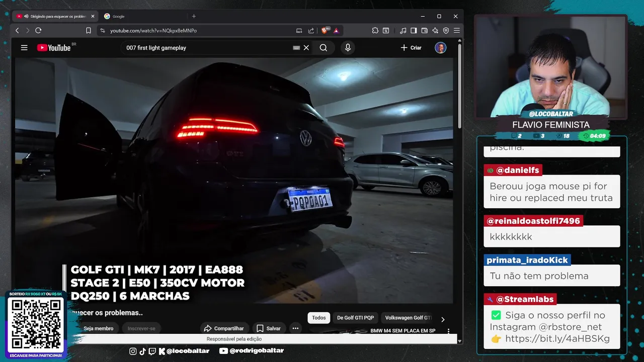Click the YouTube search box
This screenshot has height=362, width=644.
click(206, 48)
